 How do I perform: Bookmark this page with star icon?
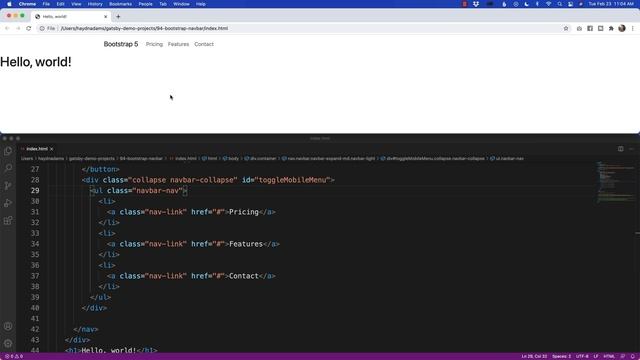pos(566,29)
